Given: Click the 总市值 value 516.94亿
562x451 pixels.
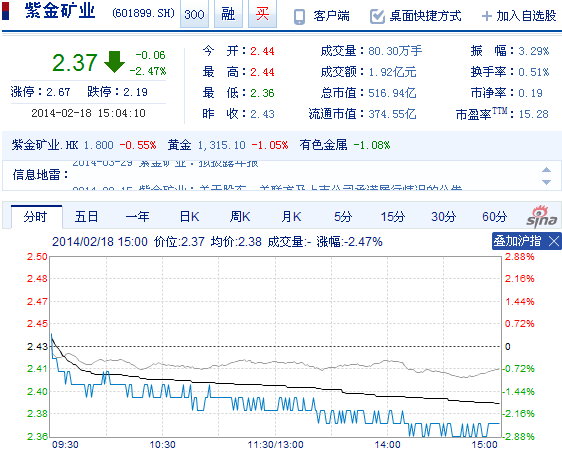Looking at the screenshot, I should (x=392, y=93).
